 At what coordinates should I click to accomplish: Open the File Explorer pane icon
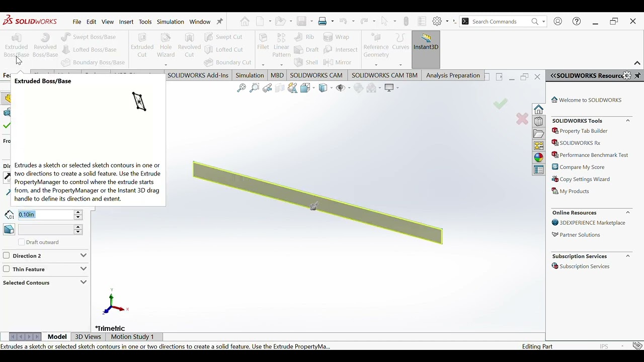[x=538, y=134]
